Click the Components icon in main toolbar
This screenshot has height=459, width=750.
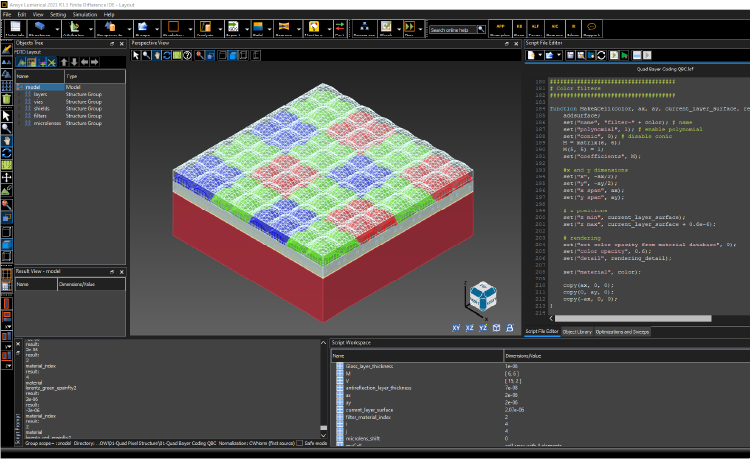pos(110,28)
